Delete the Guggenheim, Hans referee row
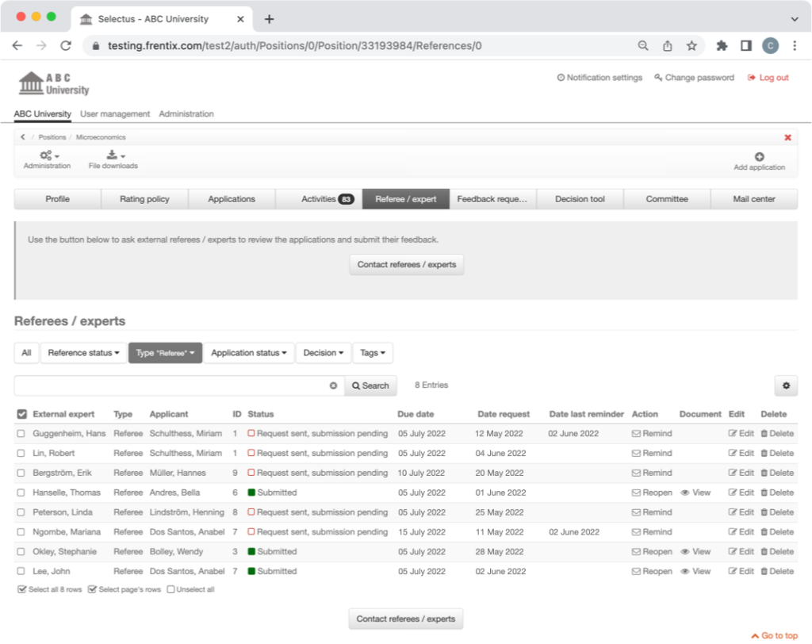812x644 pixels. (776, 434)
